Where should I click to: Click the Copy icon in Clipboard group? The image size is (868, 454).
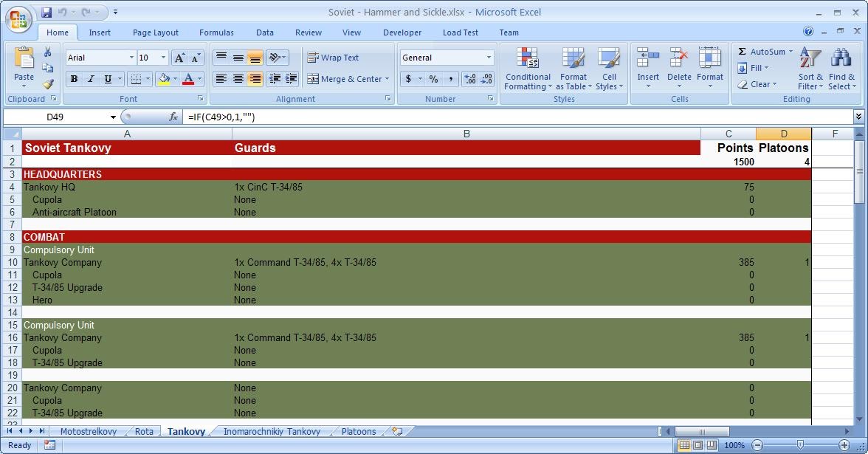pos(47,68)
